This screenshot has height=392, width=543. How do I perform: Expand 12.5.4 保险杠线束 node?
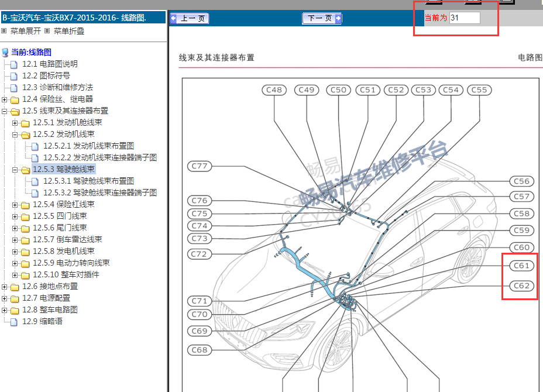click(x=15, y=205)
